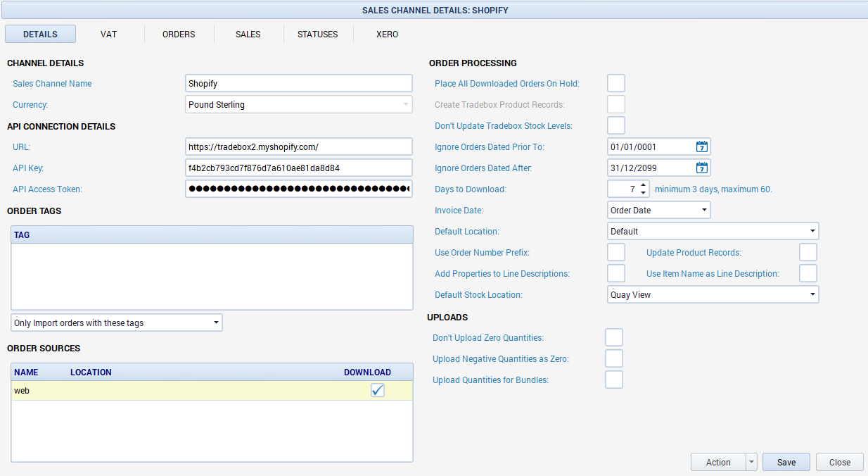The height and width of the screenshot is (476, 868).
Task: Uncheck Download for web order source
Action: (x=378, y=390)
